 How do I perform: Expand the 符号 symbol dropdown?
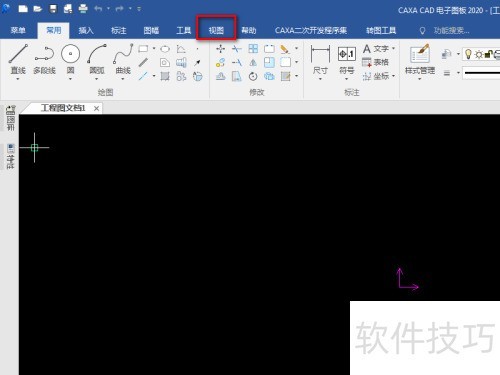pyautogui.click(x=347, y=79)
